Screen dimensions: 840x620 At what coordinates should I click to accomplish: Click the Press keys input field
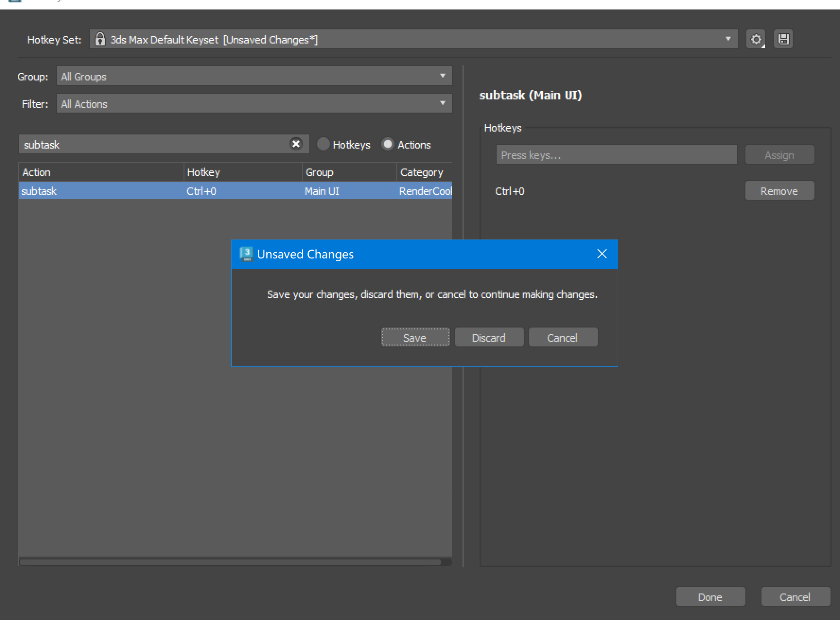[616, 155]
